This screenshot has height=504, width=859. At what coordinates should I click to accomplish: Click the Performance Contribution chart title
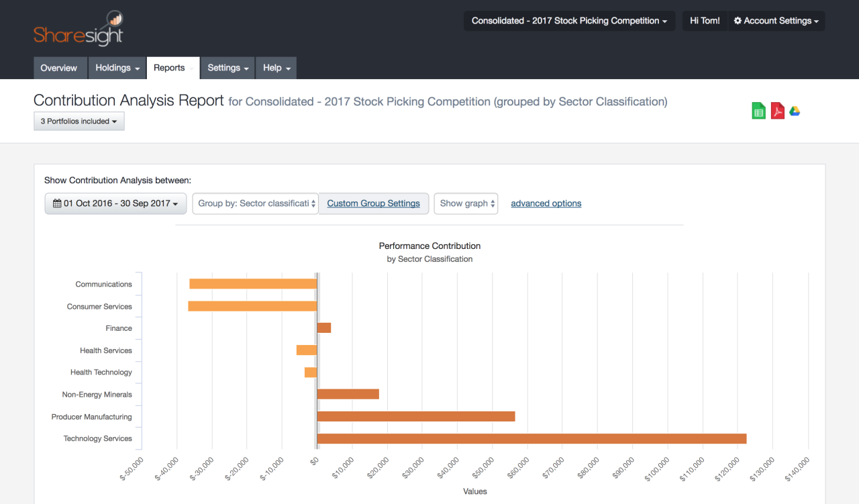[429, 246]
